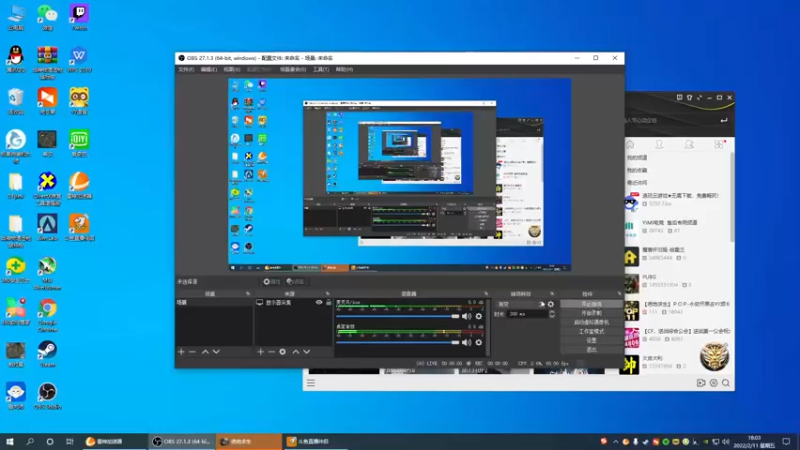Click the video icon in chat app footer
The image size is (800, 450).
(701, 383)
